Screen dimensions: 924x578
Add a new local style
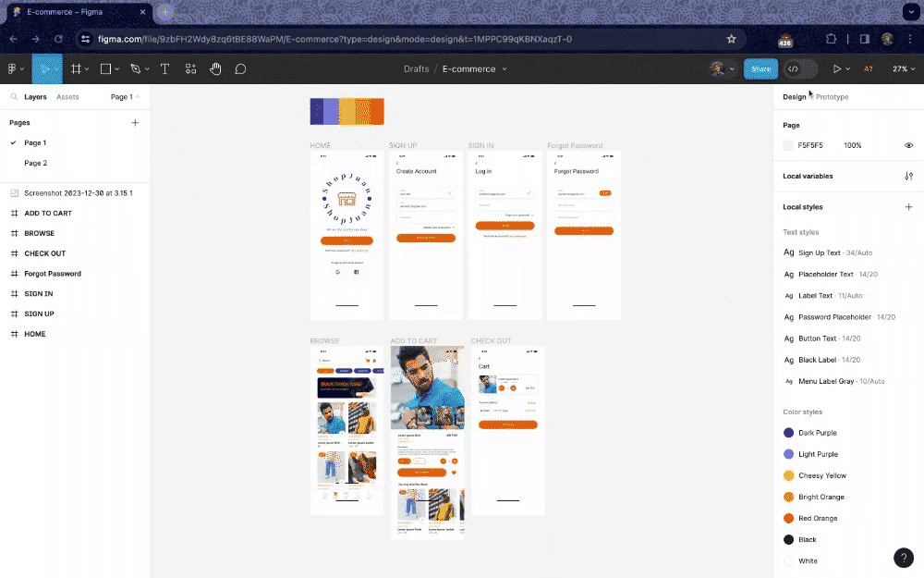pyautogui.click(x=908, y=207)
